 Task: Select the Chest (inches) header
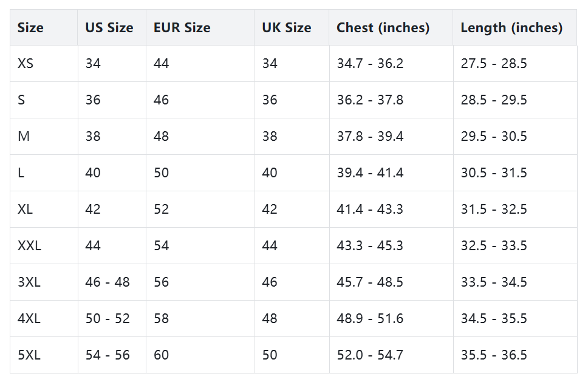pos(383,27)
